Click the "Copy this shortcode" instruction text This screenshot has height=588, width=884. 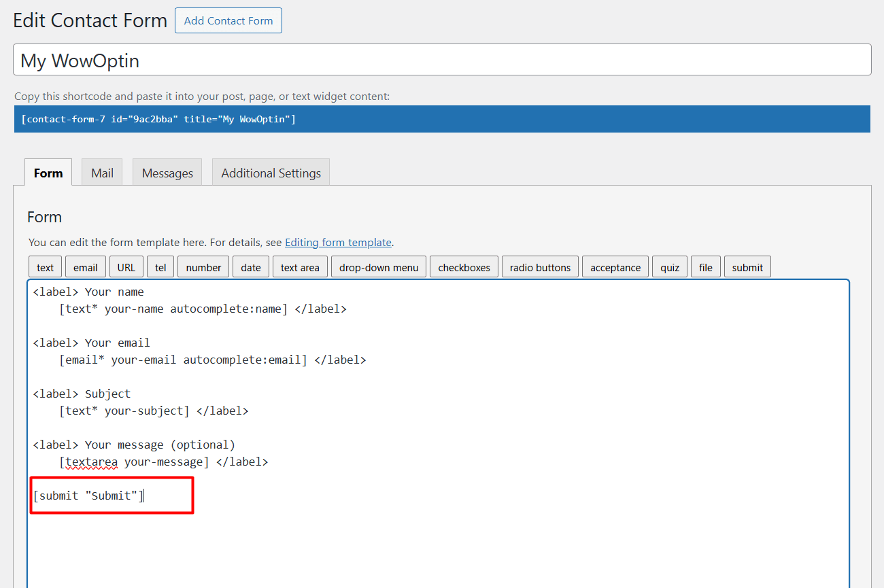click(x=202, y=97)
